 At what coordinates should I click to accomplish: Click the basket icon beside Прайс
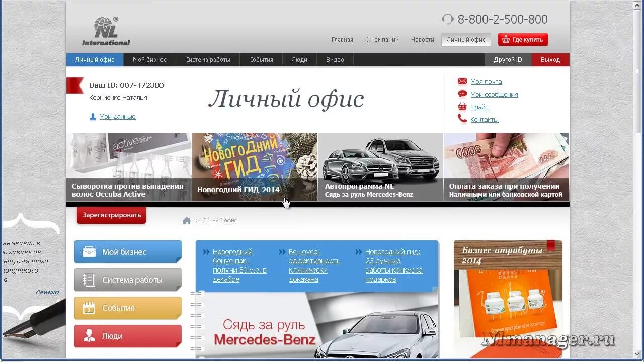(462, 107)
